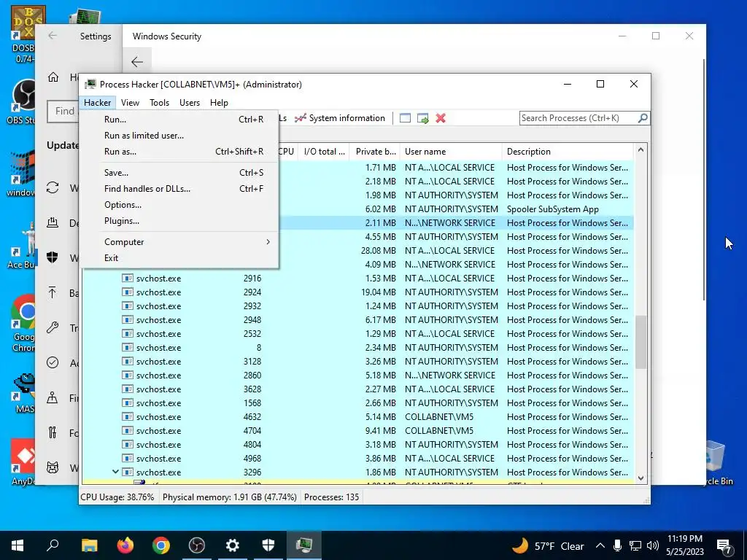This screenshot has width=747, height=560.
Task: Open For developers icon in Settings
Action: pyautogui.click(x=53, y=432)
